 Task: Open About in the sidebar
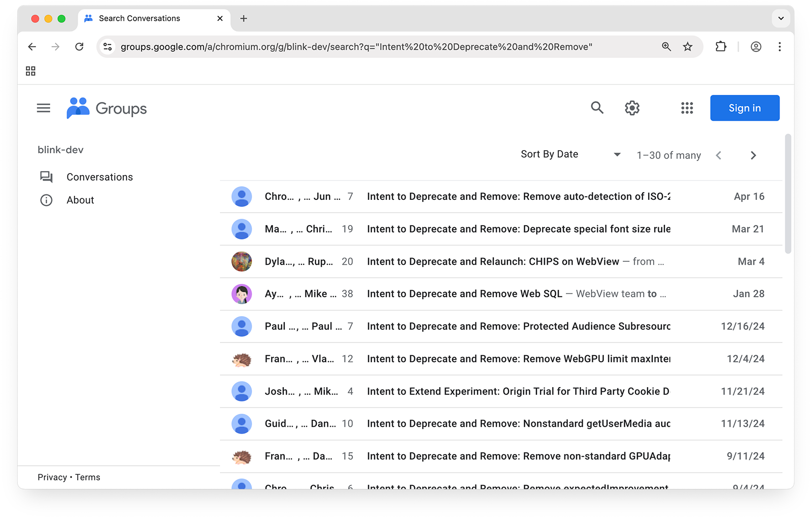tap(80, 200)
